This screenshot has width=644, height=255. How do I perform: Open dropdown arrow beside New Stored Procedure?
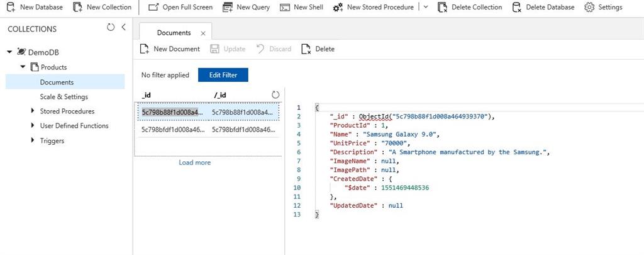426,7
